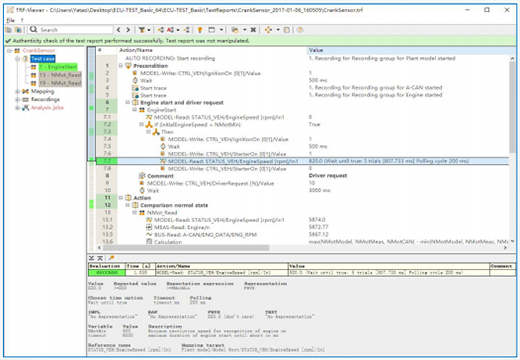Click the orange four-arrows toolbar icon

[x=268, y=30]
